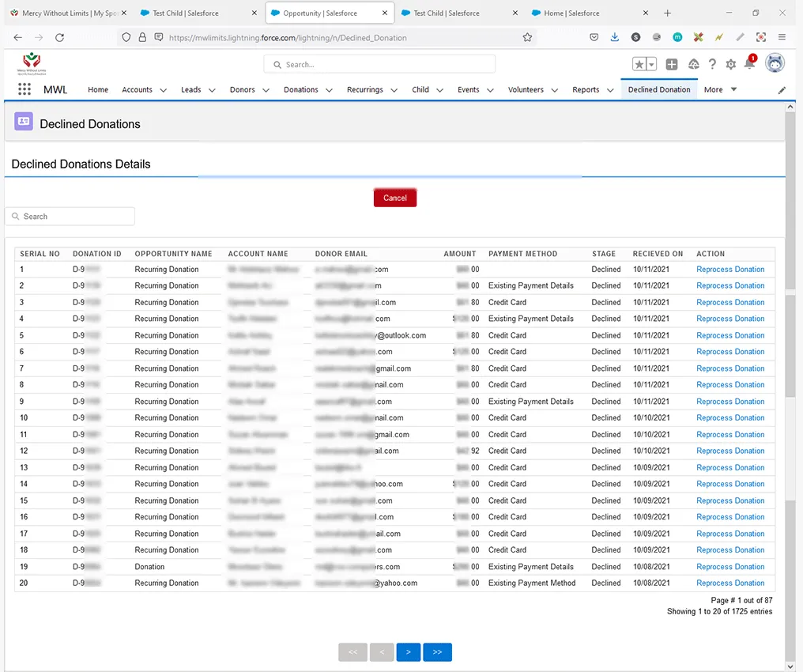Expand the Recurrings navigation dropdown
The image size is (803, 672).
point(394,90)
